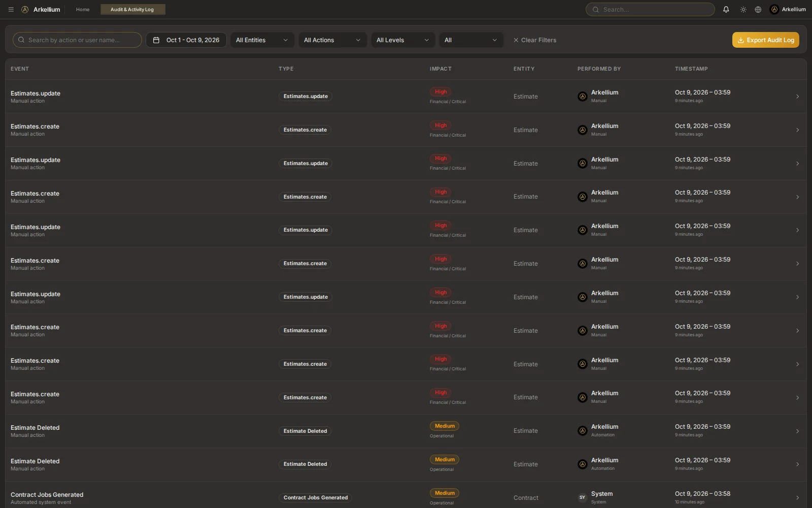This screenshot has width=812, height=508.
Task: Click the magnifier icon in the action search field
Action: coord(21,40)
